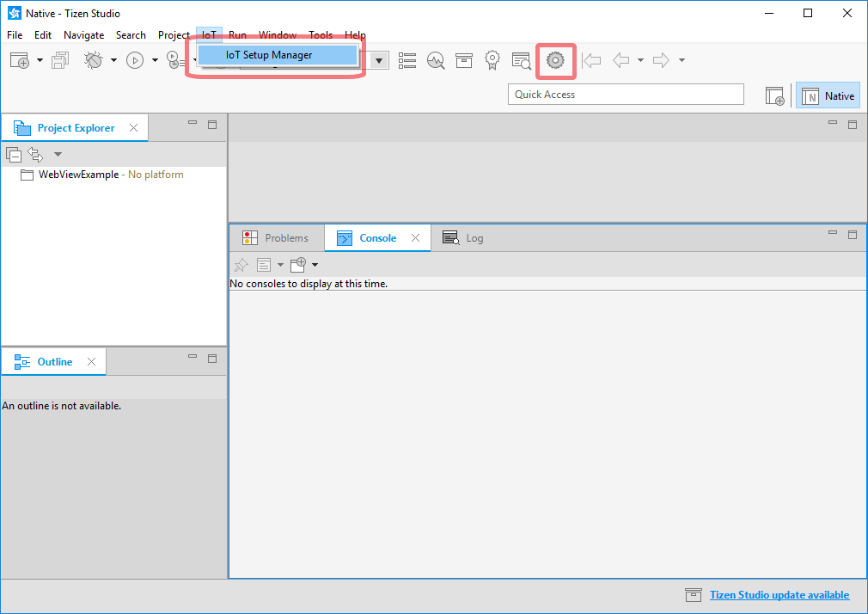
Task: Switch to the Problems tab
Action: point(277,238)
